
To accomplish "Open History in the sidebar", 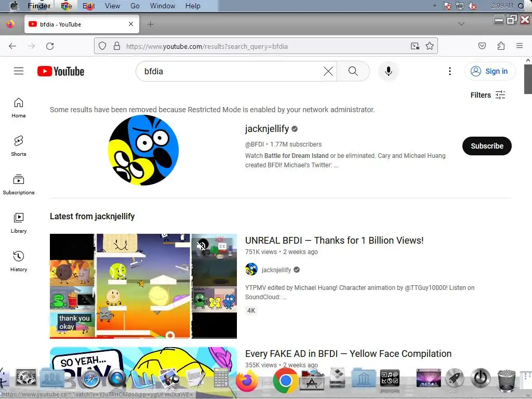I will 19,261.
